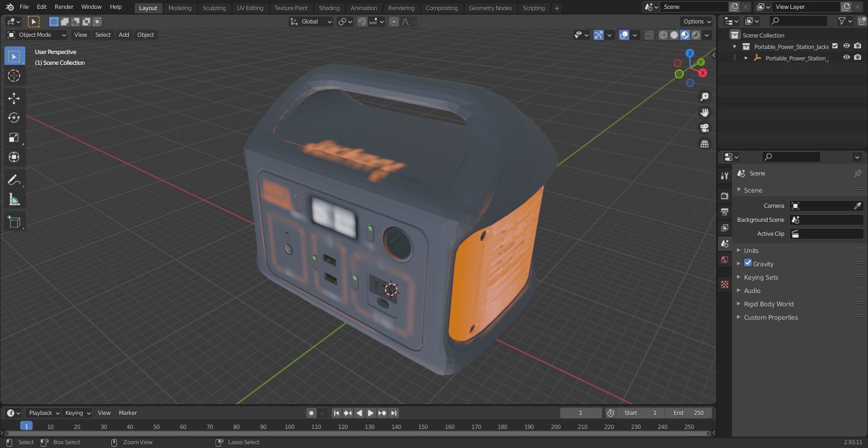Click the positive Z axis gizmo
Screen dimensions: 868x448
click(689, 53)
